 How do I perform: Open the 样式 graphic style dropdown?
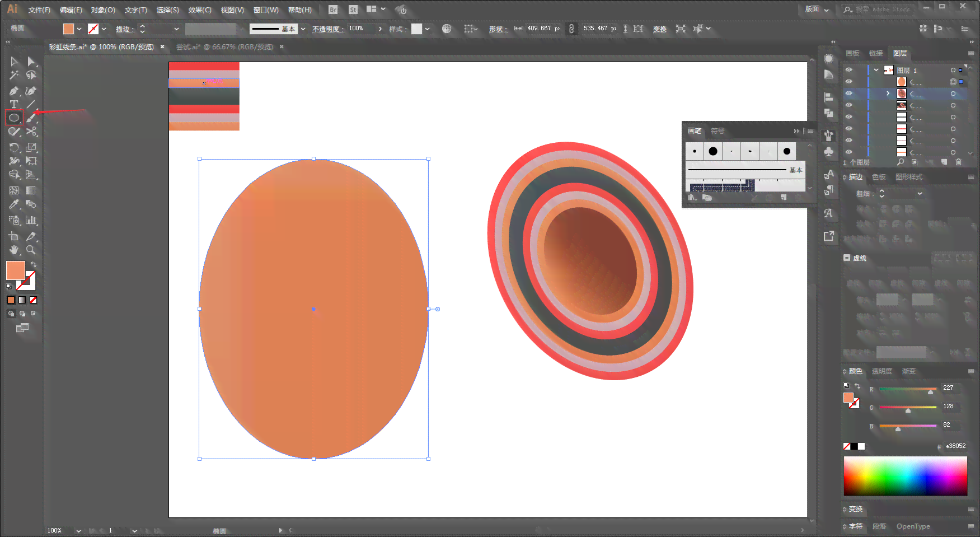click(x=427, y=29)
